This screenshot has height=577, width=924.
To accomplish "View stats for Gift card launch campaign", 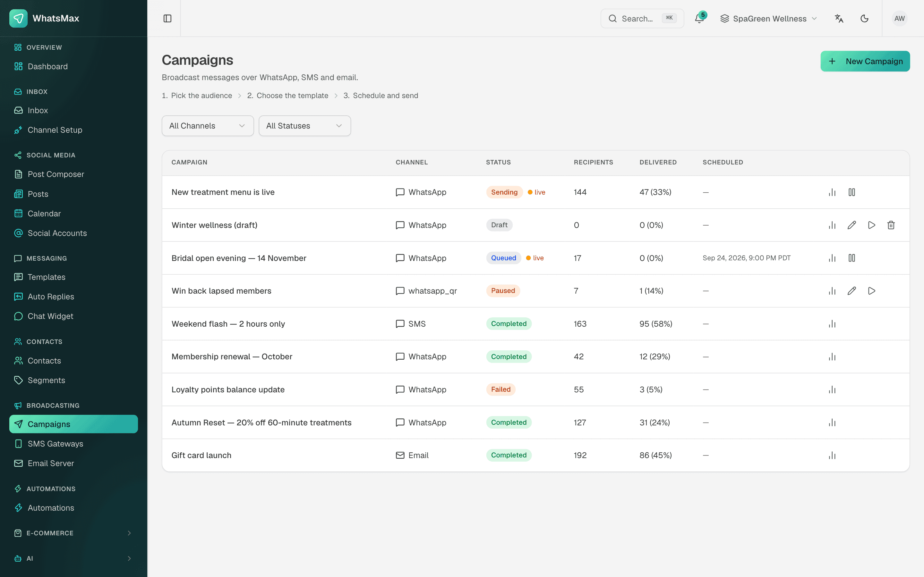I will point(832,455).
